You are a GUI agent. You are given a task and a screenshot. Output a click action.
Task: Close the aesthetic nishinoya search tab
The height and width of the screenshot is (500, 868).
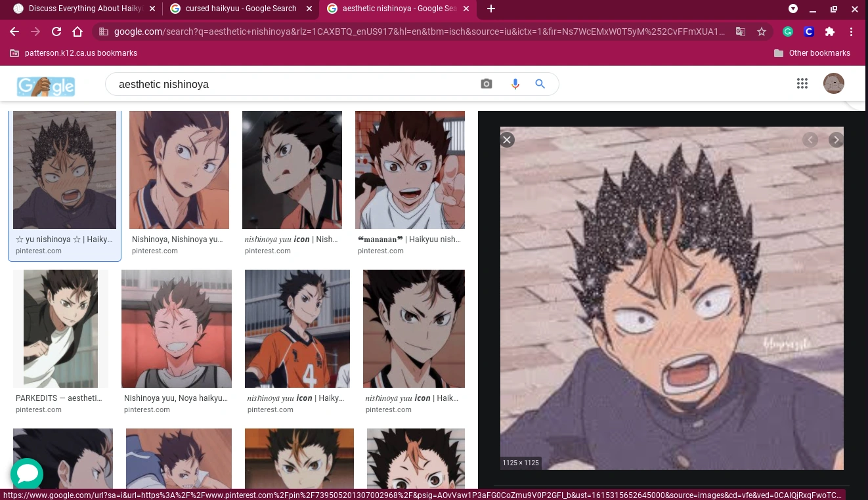pos(465,9)
